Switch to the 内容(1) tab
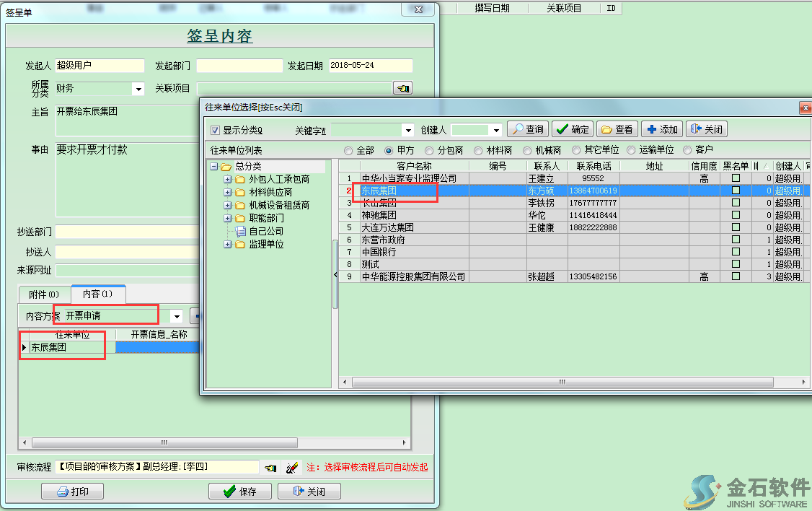Screen dimensions: 812x511 click(97, 294)
